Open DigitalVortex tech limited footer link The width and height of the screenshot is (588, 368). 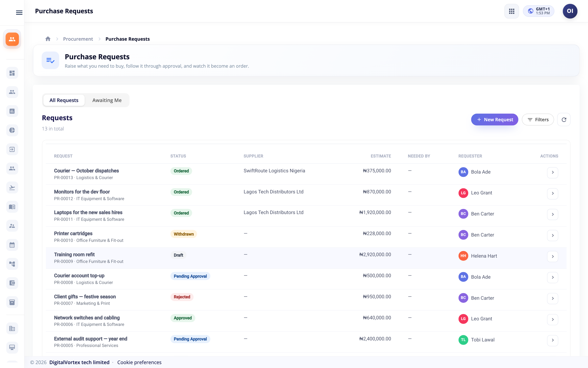point(79,362)
